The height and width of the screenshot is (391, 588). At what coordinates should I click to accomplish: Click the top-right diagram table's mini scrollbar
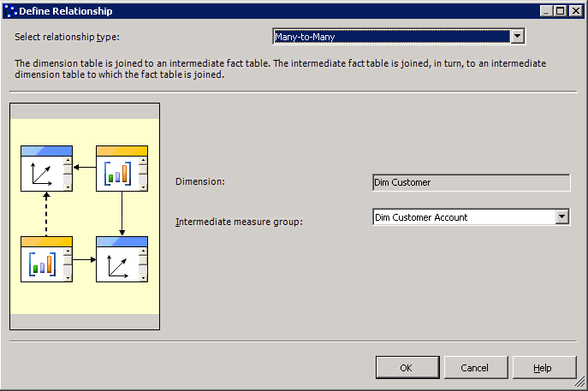click(143, 174)
